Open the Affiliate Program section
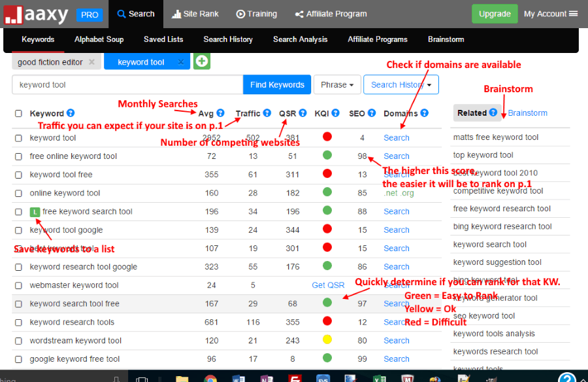 (331, 14)
